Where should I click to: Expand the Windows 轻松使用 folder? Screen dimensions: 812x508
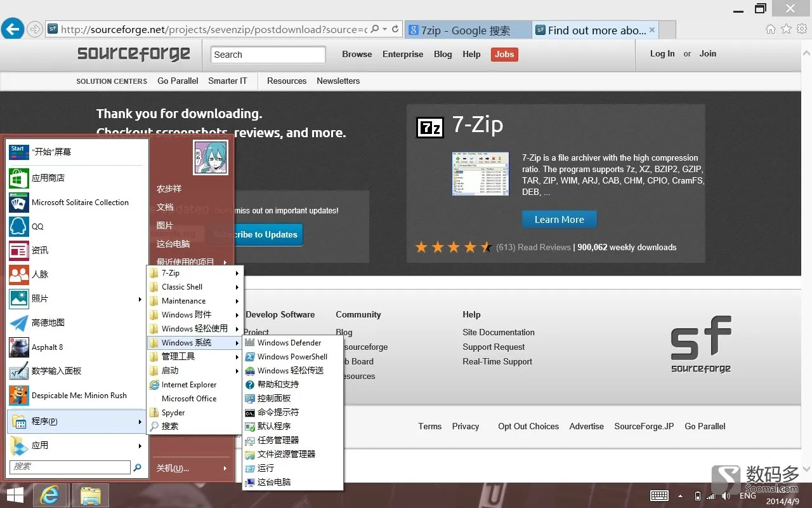194,329
